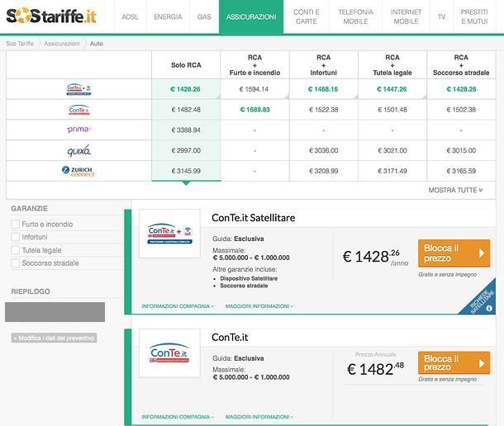504x426 pixels.
Task: Select the Solo RCA column header
Action: pos(186,65)
